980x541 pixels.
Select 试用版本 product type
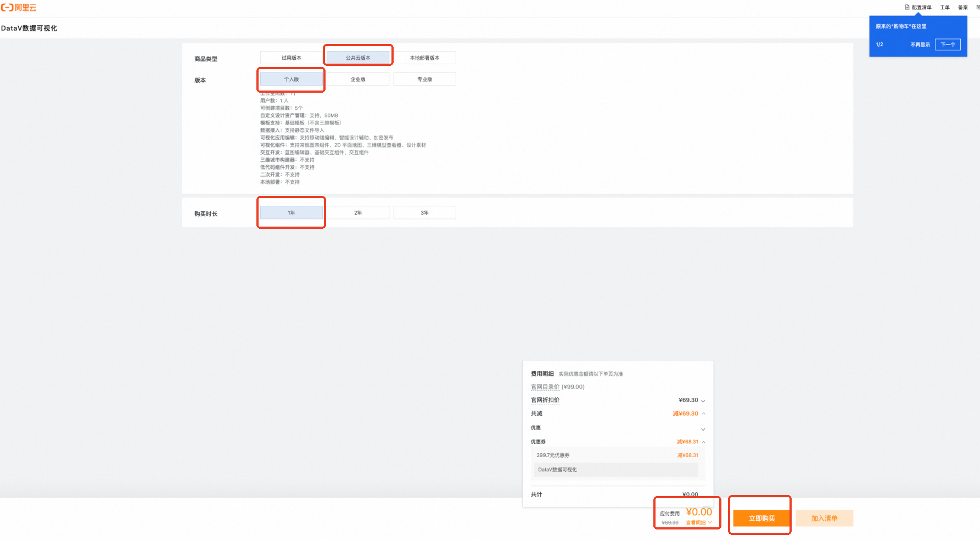pyautogui.click(x=292, y=58)
